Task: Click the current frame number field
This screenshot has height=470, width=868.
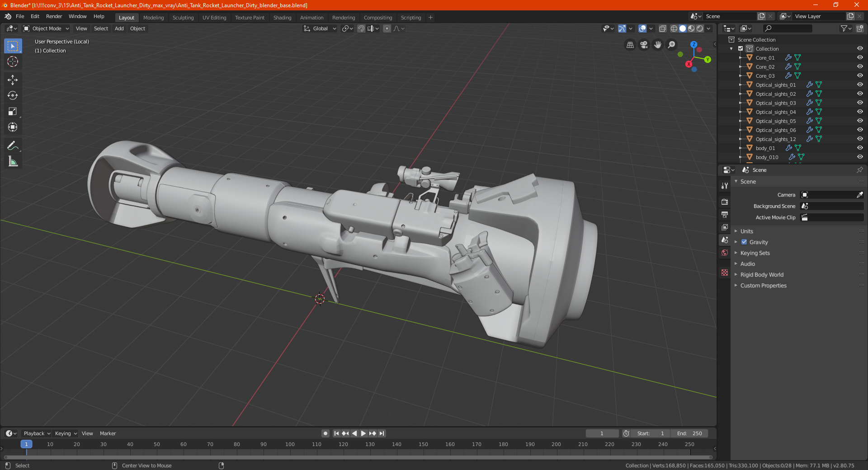Action: pyautogui.click(x=602, y=433)
